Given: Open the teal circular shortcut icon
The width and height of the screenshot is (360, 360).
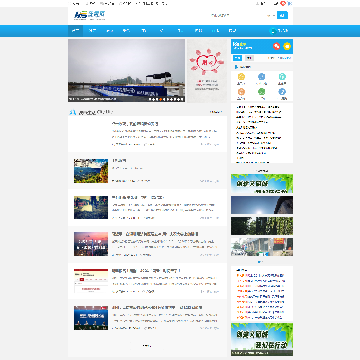Looking at the screenshot, I should point(282,77).
